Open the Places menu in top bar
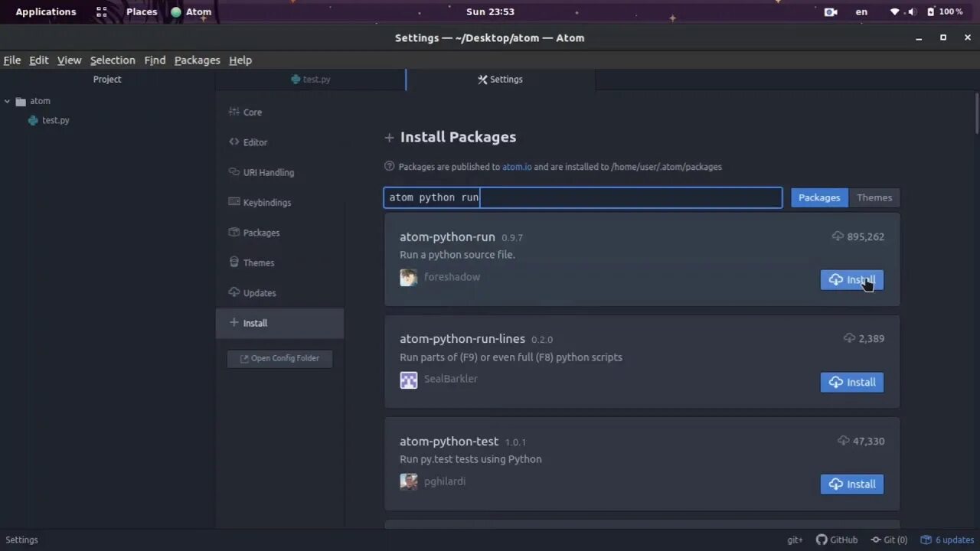This screenshot has width=980, height=551. [x=142, y=11]
